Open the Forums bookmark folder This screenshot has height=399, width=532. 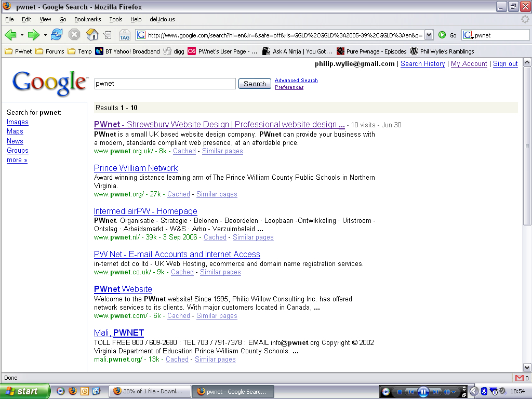[50, 51]
